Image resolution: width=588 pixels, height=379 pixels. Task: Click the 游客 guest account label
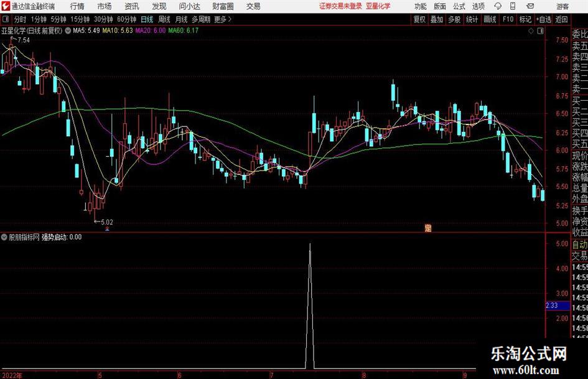pos(562,6)
